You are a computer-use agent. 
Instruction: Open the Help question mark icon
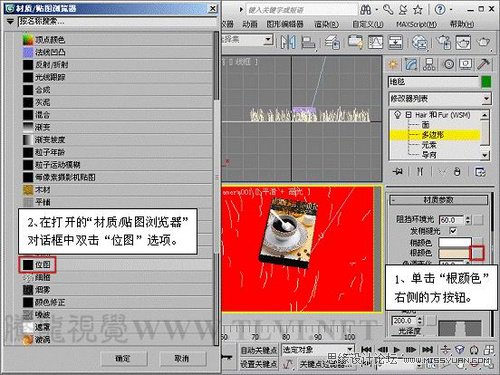[440, 10]
